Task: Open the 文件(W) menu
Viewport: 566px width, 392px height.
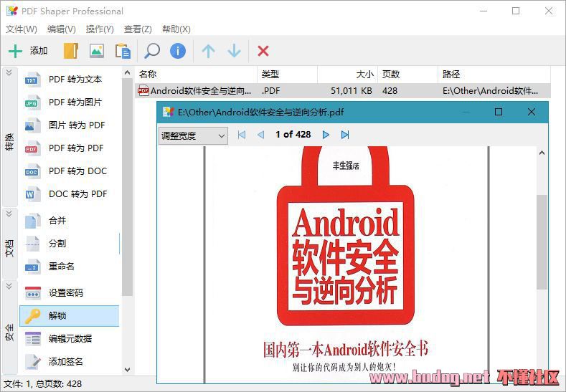Action: 22,29
